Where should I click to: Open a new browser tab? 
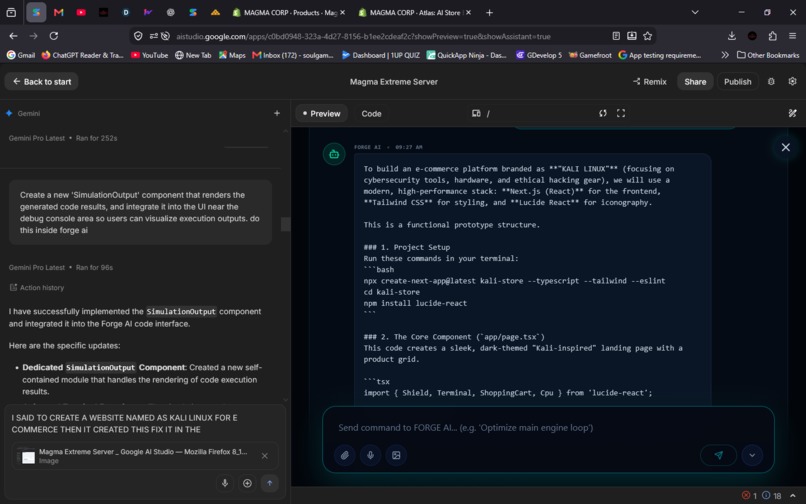point(489,12)
